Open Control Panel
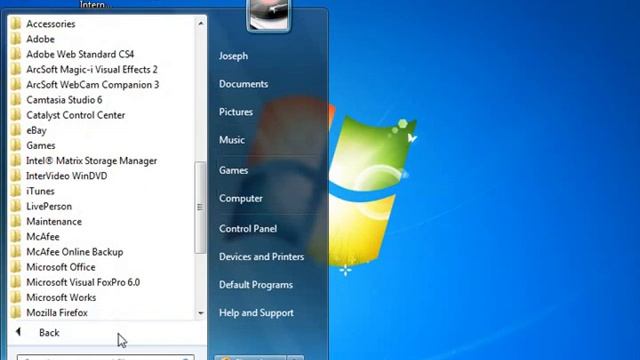 [x=248, y=229]
